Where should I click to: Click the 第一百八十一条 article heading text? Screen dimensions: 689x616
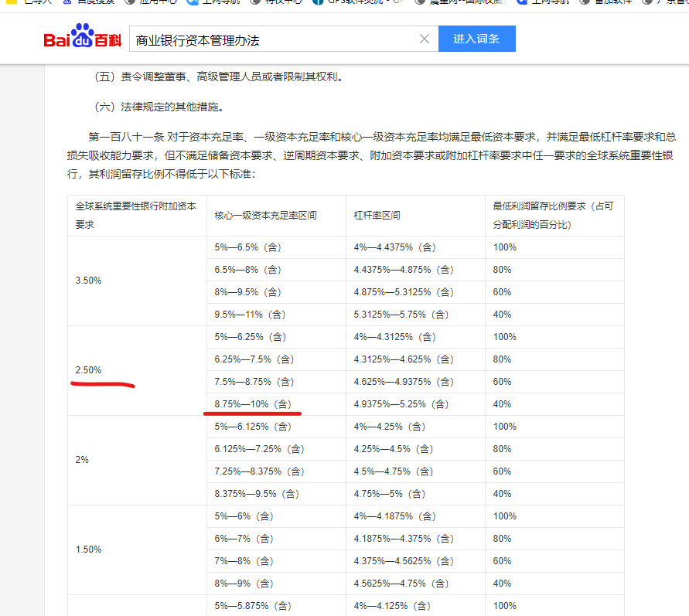126,137
